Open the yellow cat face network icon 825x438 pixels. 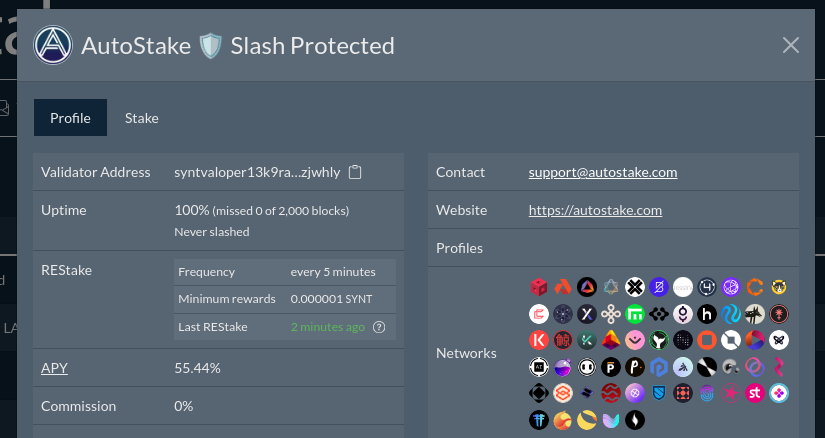click(779, 287)
